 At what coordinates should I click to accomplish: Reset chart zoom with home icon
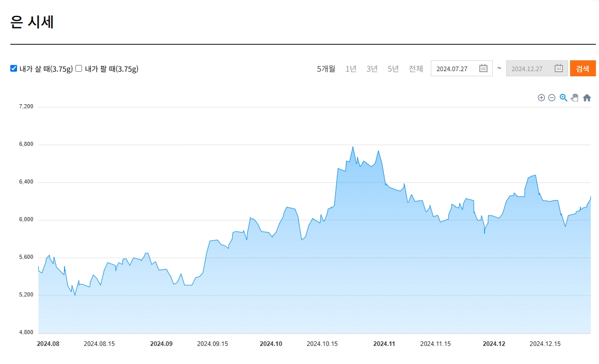click(x=587, y=98)
